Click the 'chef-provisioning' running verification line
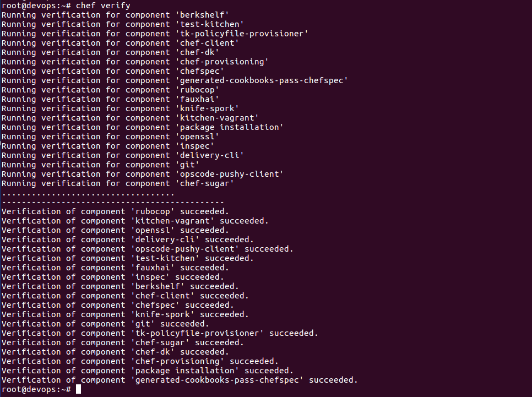The image size is (532, 397). tap(135, 62)
